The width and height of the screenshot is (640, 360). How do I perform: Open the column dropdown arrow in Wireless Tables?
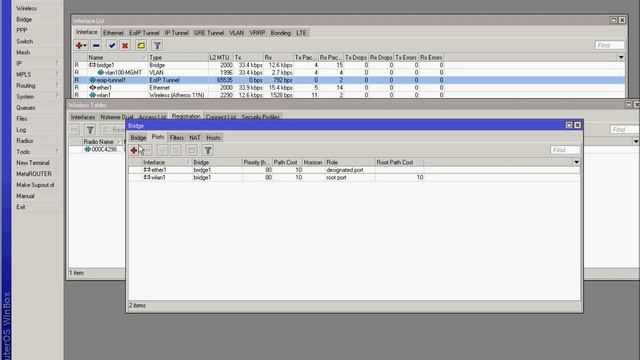pos(636,141)
